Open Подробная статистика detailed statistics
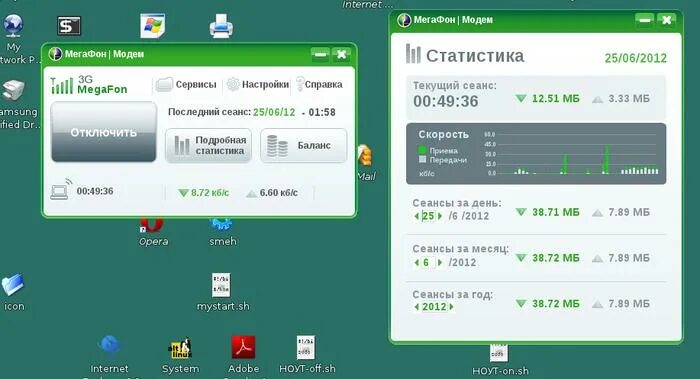The width and height of the screenshot is (700, 379). (x=208, y=146)
